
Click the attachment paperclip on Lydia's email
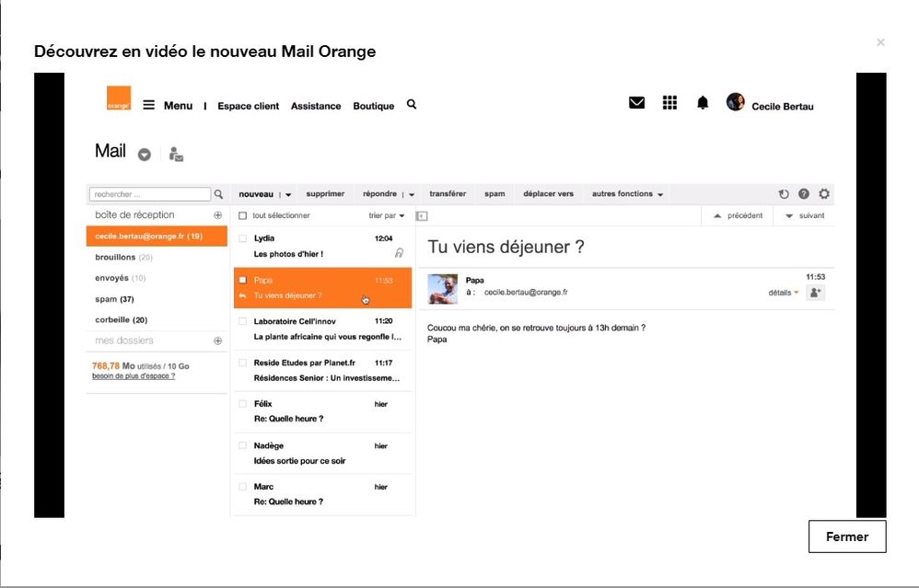coord(399,252)
